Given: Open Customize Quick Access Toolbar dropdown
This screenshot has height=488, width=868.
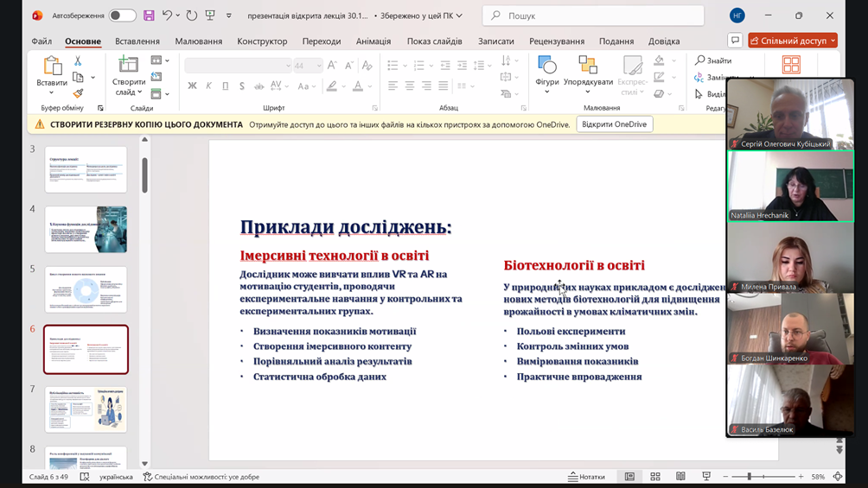Looking at the screenshot, I should point(229,16).
